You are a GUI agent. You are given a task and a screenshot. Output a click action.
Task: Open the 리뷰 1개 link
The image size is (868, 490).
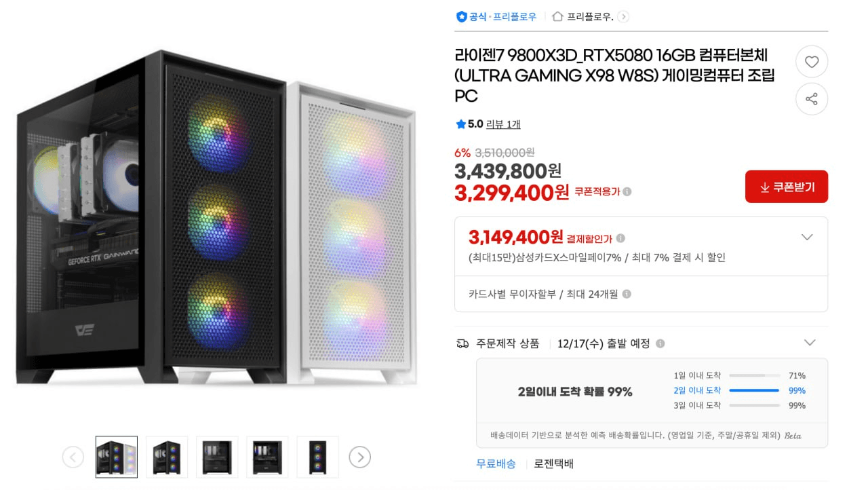pos(503,124)
